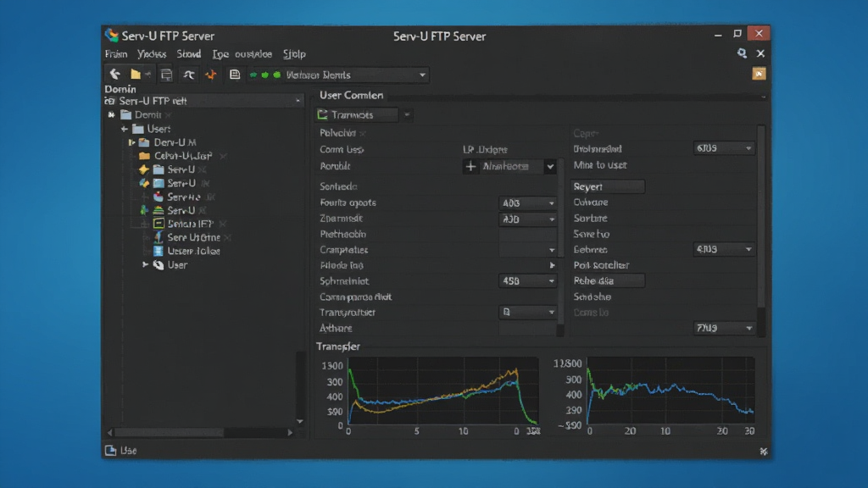This screenshot has height=488, width=868.
Task: Click the icon beside the bottom User node
Action: [159, 265]
